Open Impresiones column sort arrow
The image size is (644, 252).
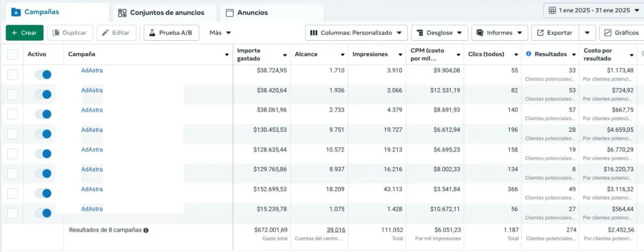coord(400,55)
